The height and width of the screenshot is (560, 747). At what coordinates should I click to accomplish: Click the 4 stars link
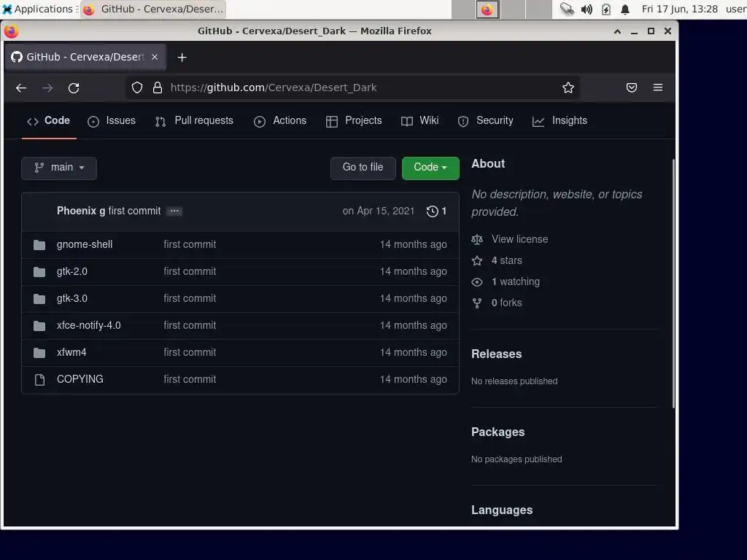[x=507, y=260]
